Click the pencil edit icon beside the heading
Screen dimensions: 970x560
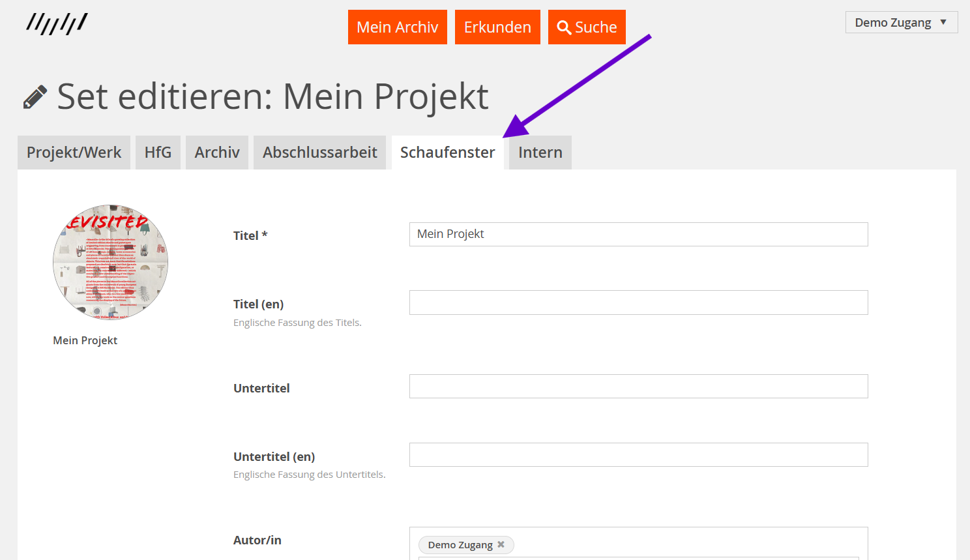(35, 95)
